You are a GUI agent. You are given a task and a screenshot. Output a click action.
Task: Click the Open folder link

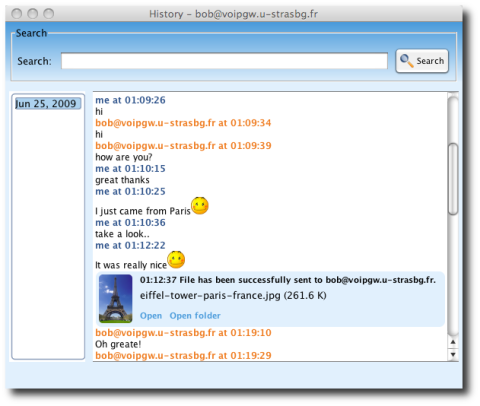[195, 315]
